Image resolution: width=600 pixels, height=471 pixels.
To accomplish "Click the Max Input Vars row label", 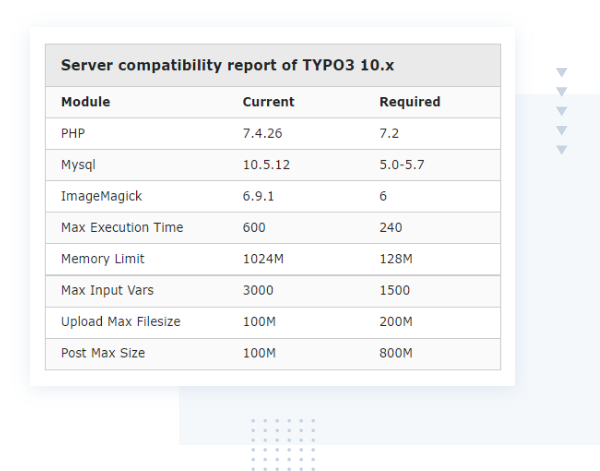I will [x=108, y=290].
